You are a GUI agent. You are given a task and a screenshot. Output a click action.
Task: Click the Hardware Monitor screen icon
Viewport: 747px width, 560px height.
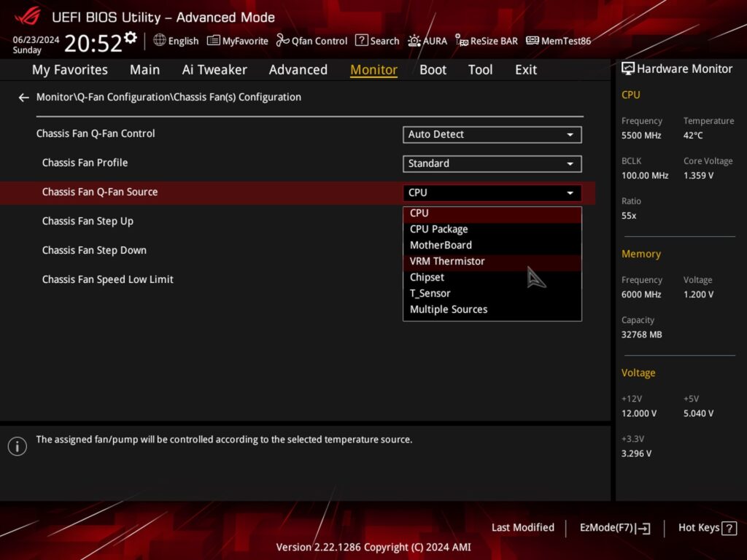click(628, 69)
